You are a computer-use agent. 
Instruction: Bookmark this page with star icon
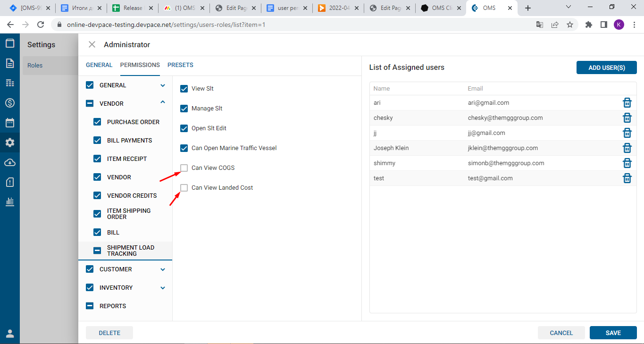570,25
